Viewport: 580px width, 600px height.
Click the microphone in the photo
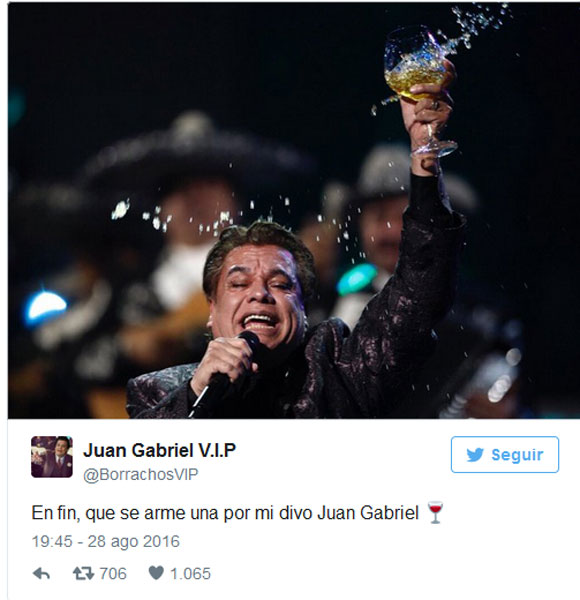(224, 374)
